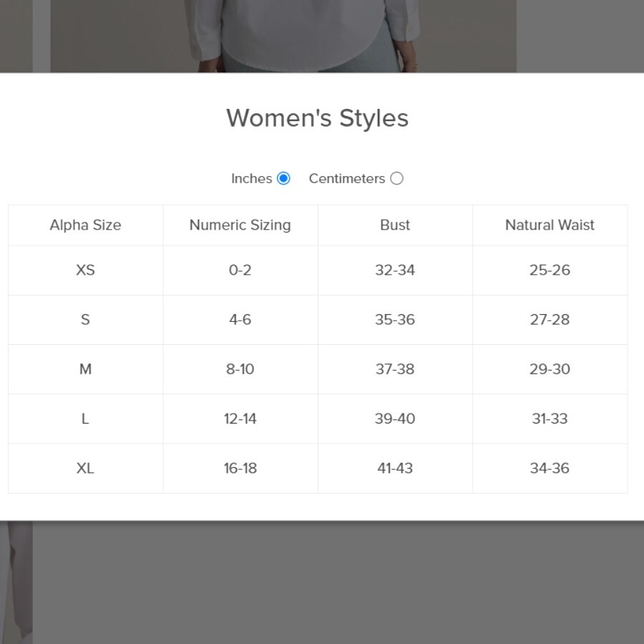Click the 12-14 numeric sizing cell
The width and height of the screenshot is (644, 644).
pyautogui.click(x=240, y=419)
